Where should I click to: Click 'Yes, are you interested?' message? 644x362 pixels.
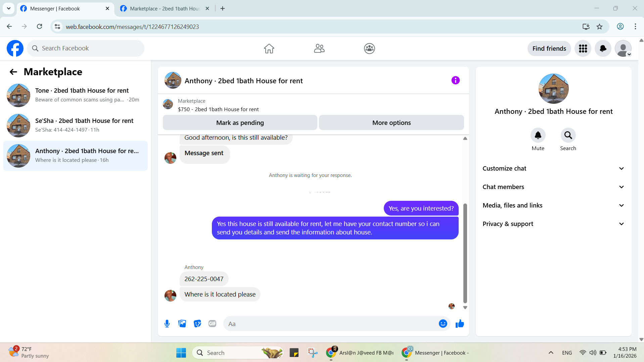pos(421,209)
